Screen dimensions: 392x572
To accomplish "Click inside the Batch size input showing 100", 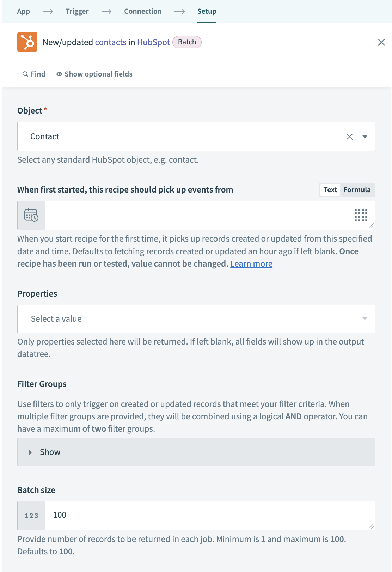I will click(141, 515).
